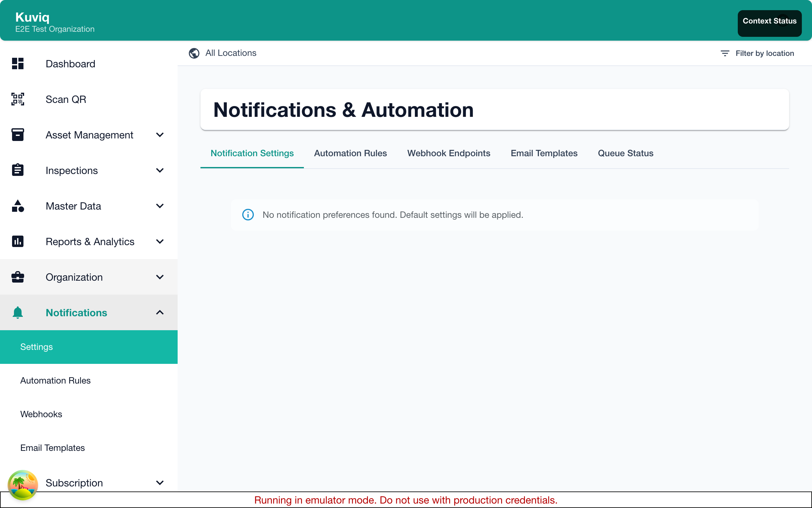Expand the Master Data chevron

pyautogui.click(x=160, y=206)
